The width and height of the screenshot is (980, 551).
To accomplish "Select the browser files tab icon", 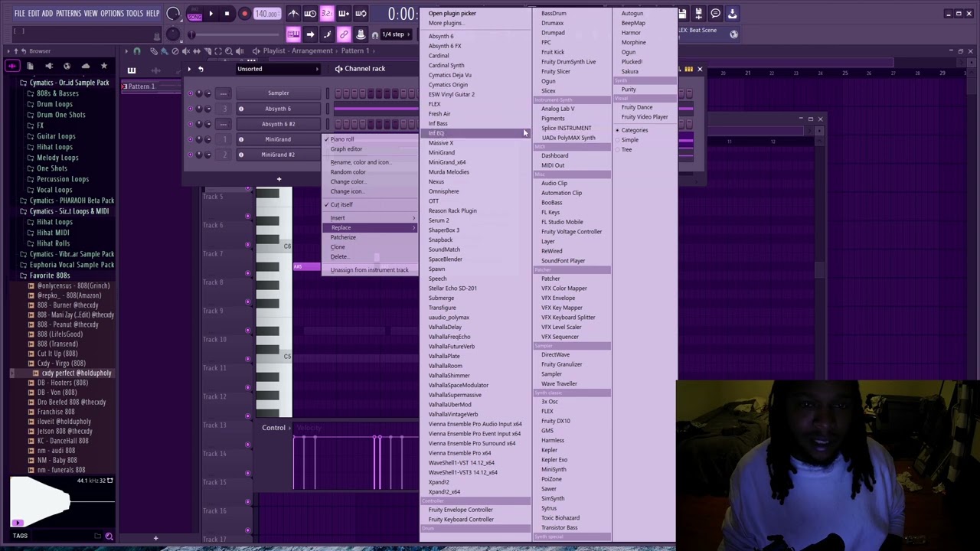I will (x=30, y=67).
